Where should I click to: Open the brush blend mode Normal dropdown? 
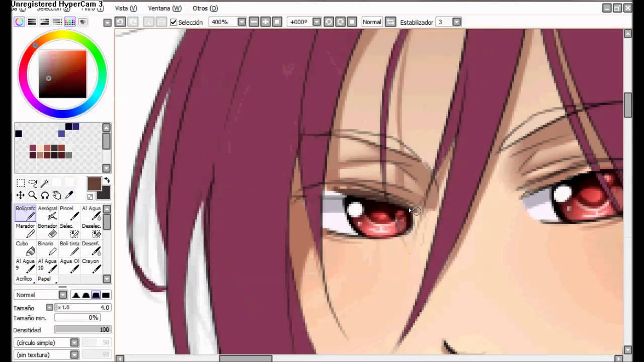tap(63, 295)
